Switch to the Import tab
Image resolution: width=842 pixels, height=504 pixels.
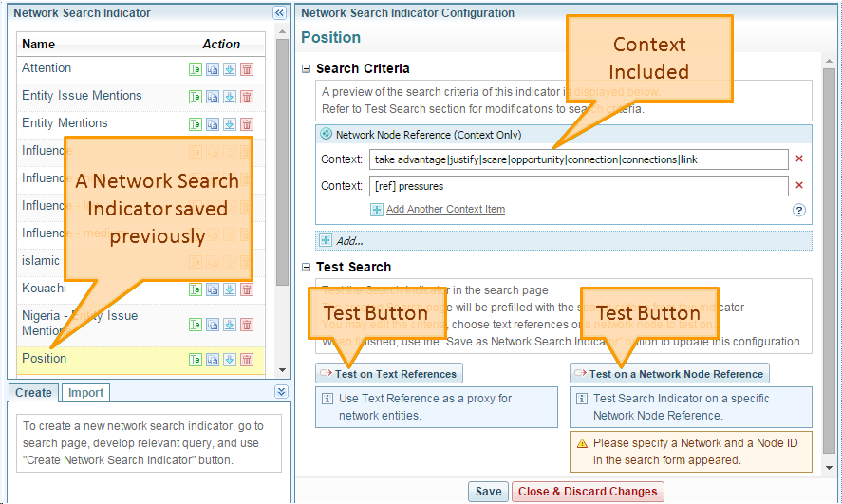[x=86, y=392]
